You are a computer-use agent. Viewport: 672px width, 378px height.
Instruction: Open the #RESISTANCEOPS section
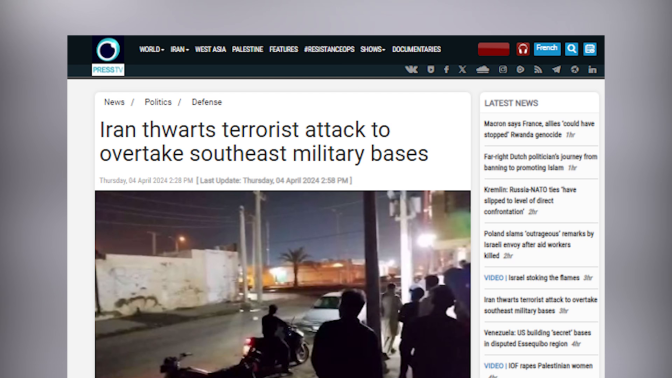point(329,49)
